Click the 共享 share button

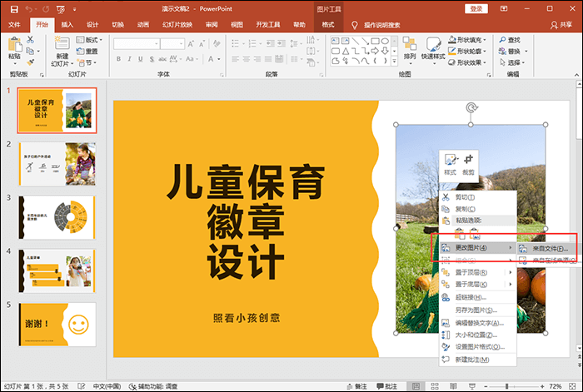pyautogui.click(x=561, y=24)
